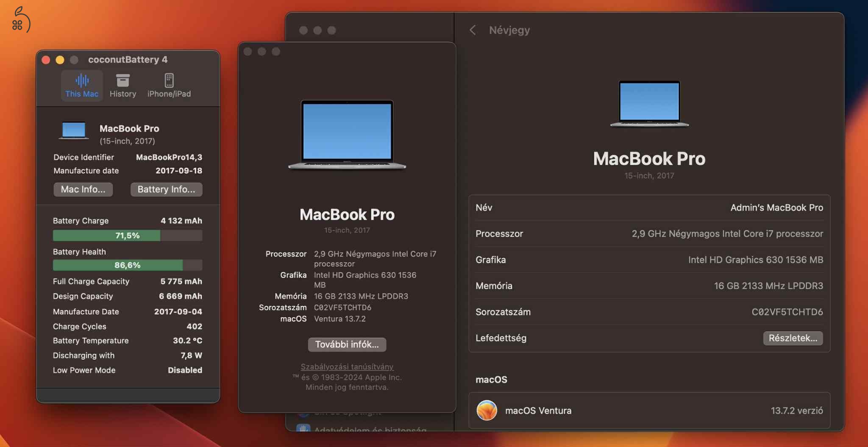Click the Battery Charge 71,5% progress bar

coord(128,236)
